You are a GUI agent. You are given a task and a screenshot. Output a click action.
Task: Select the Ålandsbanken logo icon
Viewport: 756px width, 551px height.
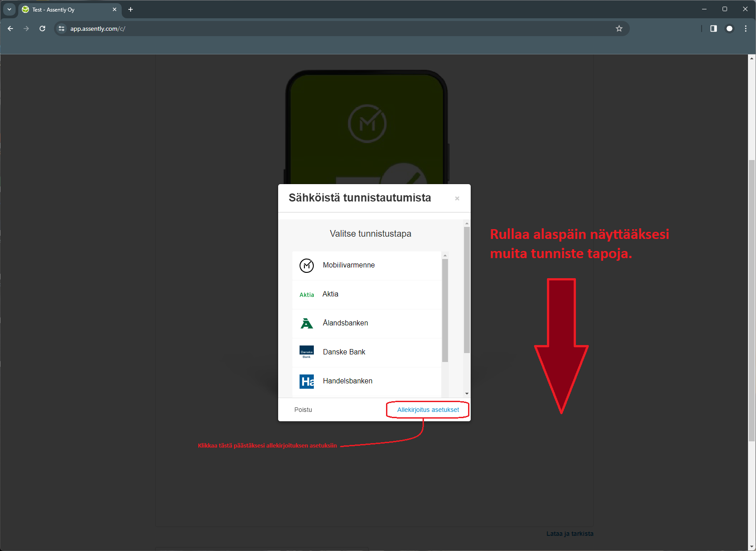(307, 323)
